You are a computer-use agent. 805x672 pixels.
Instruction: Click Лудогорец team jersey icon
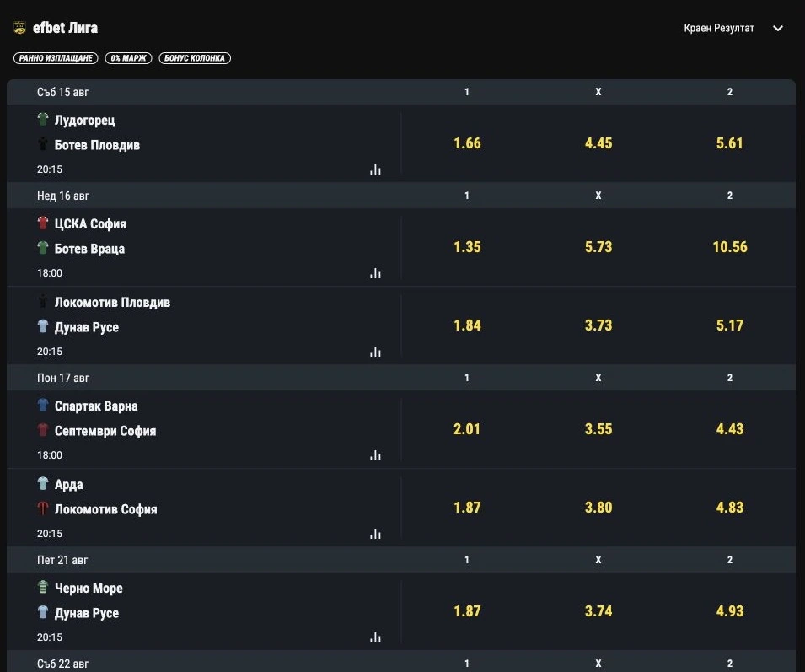pyautogui.click(x=43, y=120)
